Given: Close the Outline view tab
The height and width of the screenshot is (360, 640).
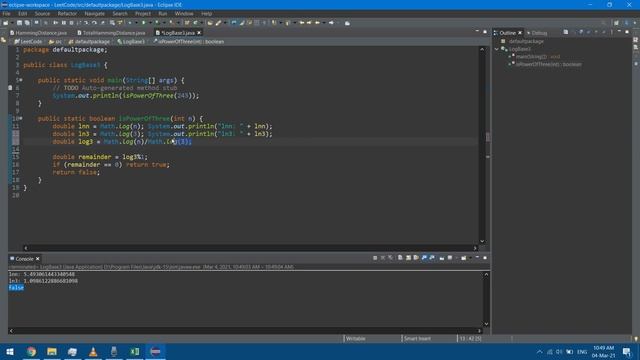Looking at the screenshot, I should (520, 33).
